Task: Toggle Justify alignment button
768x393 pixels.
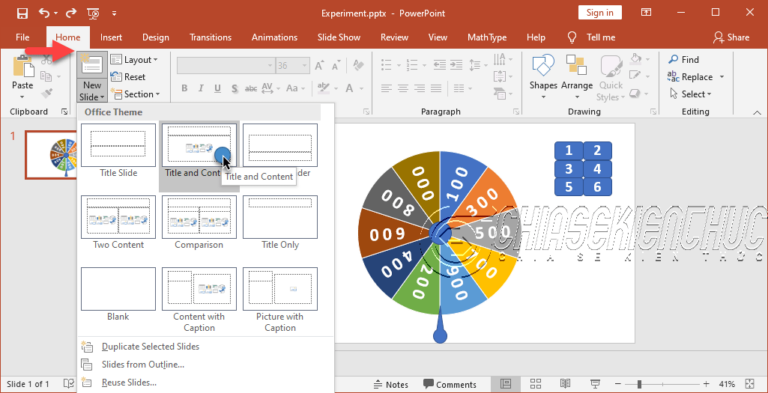Action: tap(435, 89)
